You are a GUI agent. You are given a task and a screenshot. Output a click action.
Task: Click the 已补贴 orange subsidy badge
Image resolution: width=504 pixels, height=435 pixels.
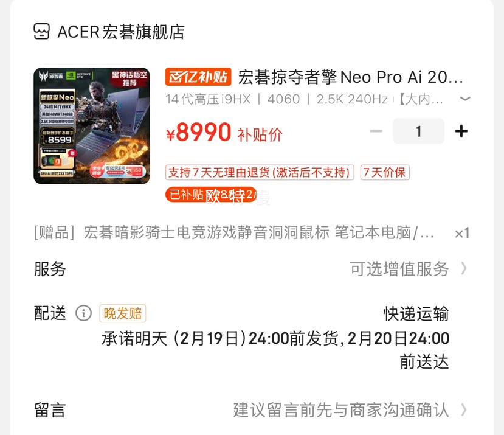(211, 195)
